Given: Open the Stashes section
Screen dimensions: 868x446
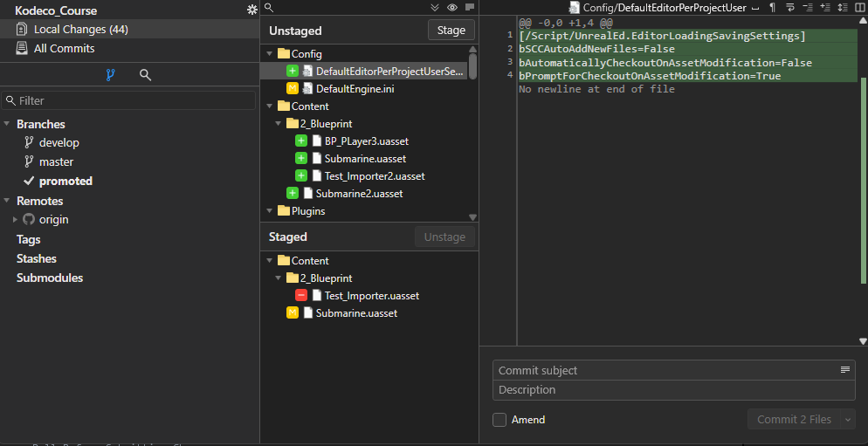Looking at the screenshot, I should 37,258.
